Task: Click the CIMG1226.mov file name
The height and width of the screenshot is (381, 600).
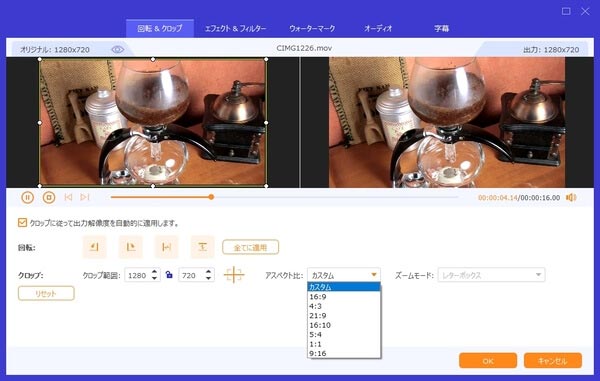Action: [304, 48]
